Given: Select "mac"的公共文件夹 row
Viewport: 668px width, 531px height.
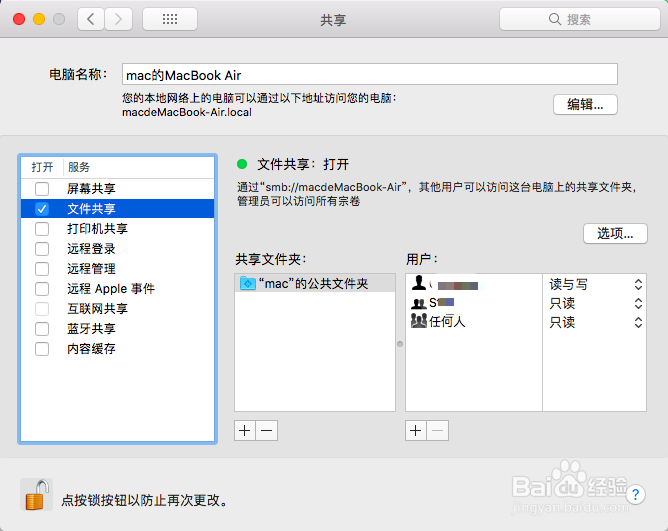Looking at the screenshot, I should [x=315, y=283].
